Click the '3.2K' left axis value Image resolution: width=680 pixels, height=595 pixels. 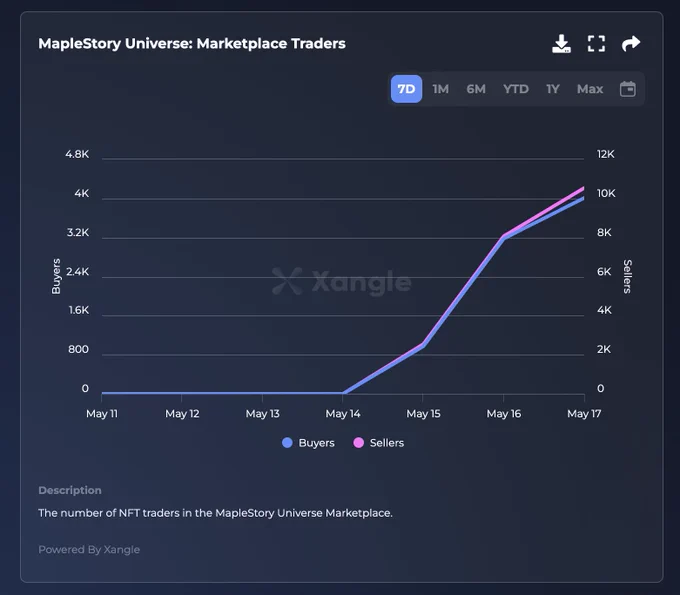point(78,232)
